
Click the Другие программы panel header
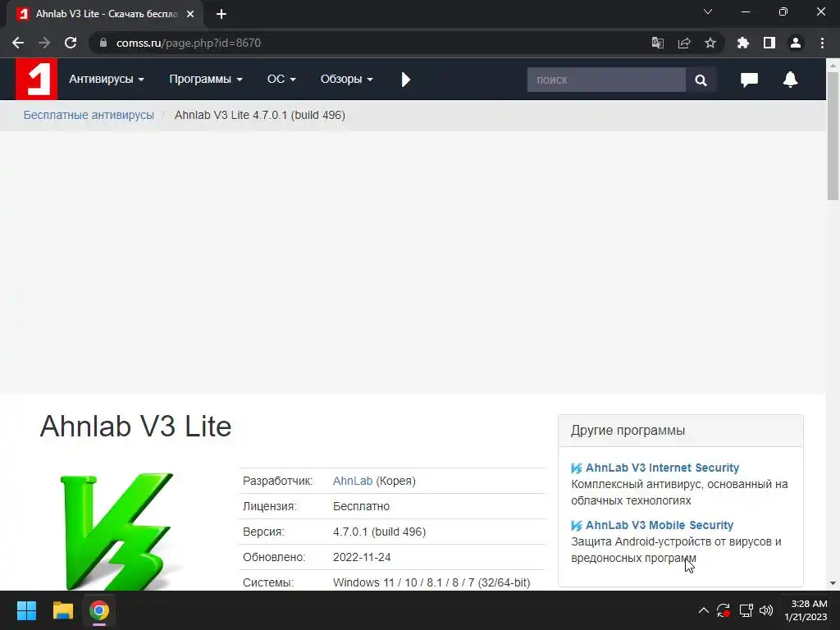(x=680, y=431)
